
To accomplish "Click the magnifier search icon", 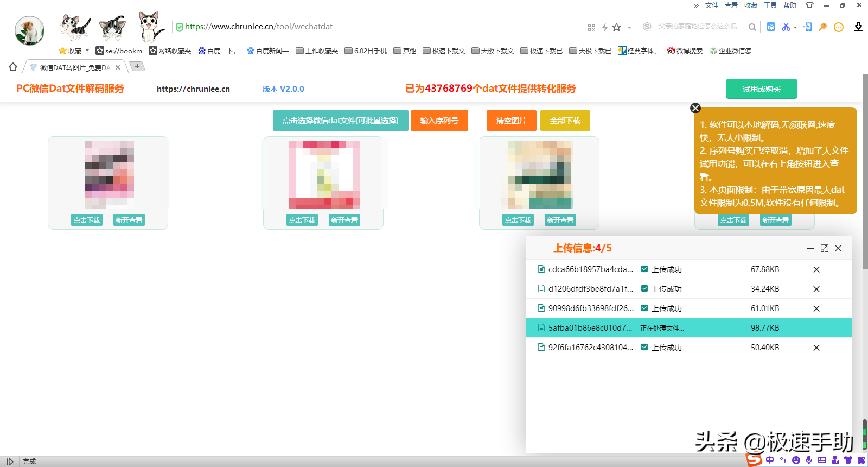I will (752, 27).
